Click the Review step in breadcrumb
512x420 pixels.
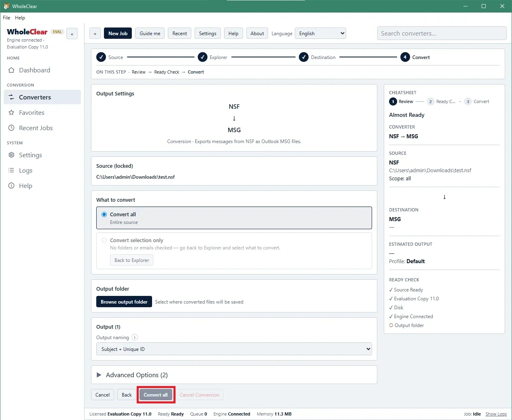click(139, 72)
